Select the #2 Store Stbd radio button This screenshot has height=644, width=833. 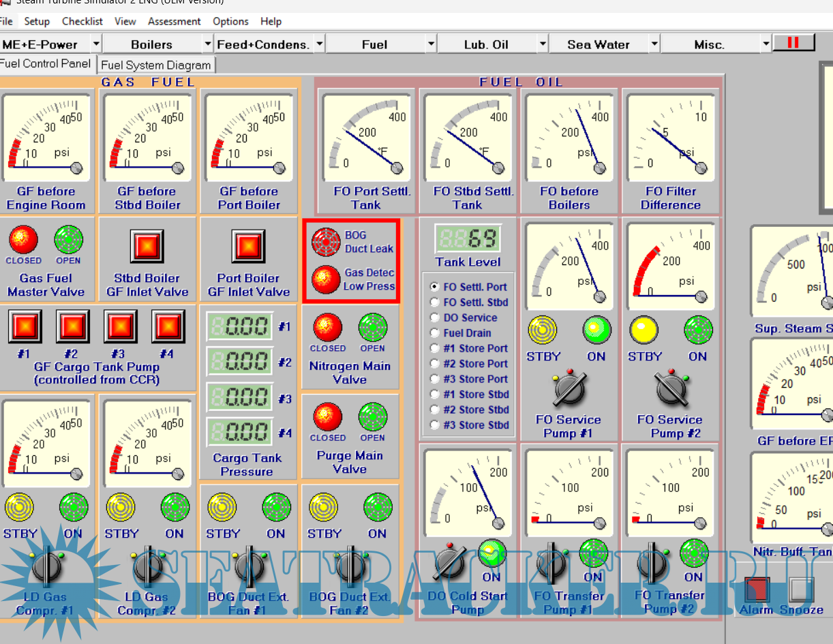tap(434, 410)
